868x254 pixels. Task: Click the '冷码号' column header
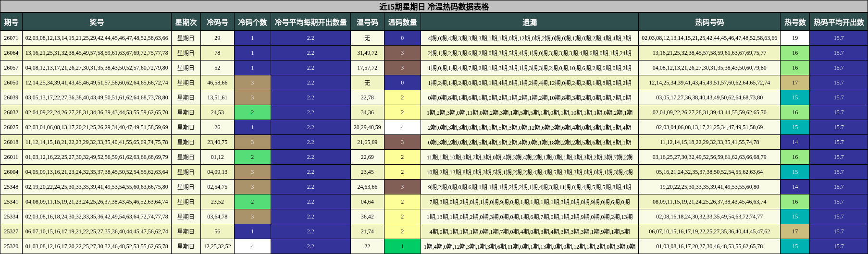tap(217, 22)
